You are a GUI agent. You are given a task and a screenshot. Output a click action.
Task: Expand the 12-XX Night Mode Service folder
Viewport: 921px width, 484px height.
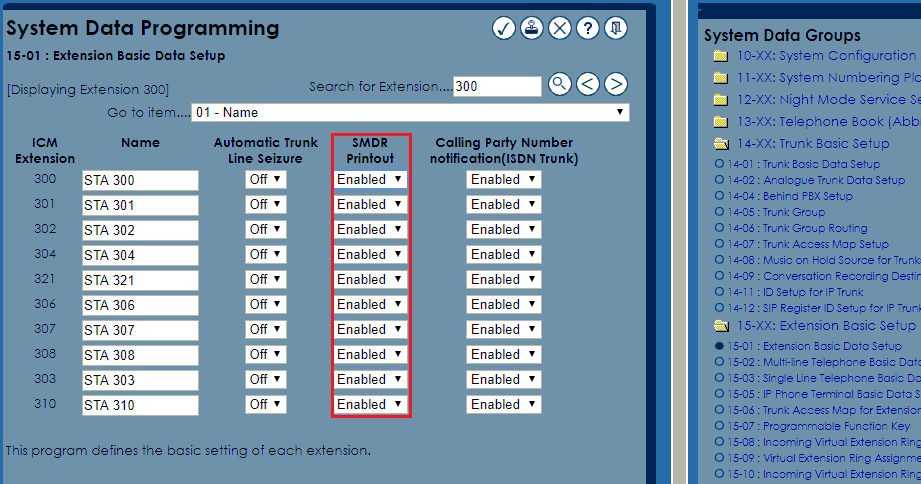click(x=720, y=100)
